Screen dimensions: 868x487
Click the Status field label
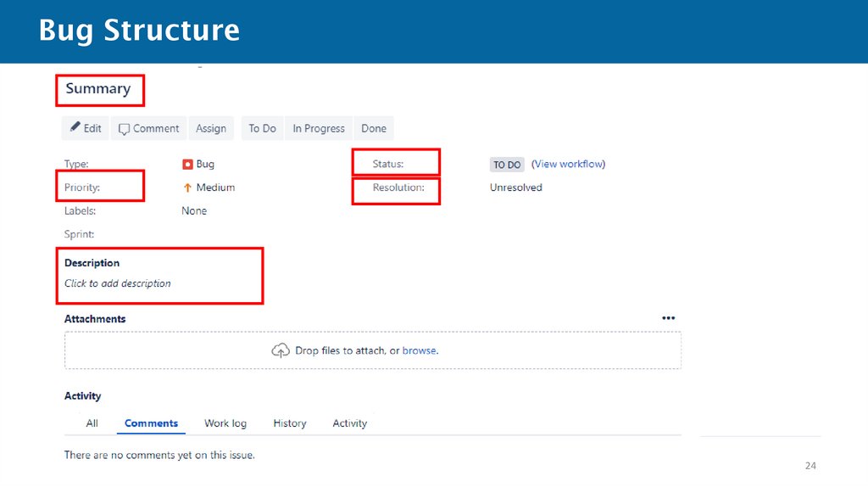[388, 164]
